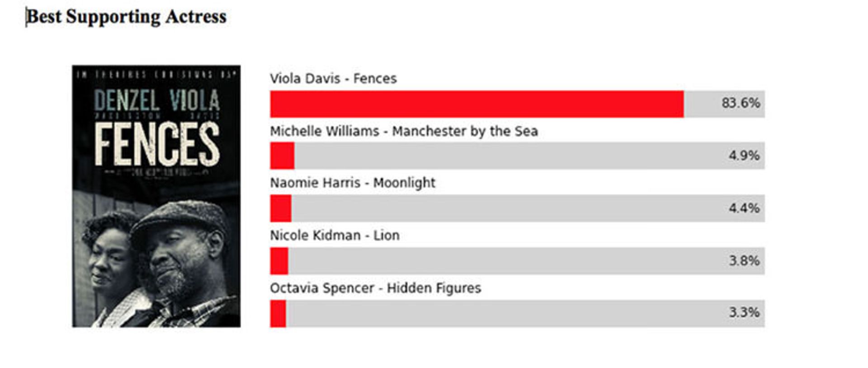Click the gray area of the Nicole Kidman bar
Screen dimensions: 868x368
(x=526, y=261)
